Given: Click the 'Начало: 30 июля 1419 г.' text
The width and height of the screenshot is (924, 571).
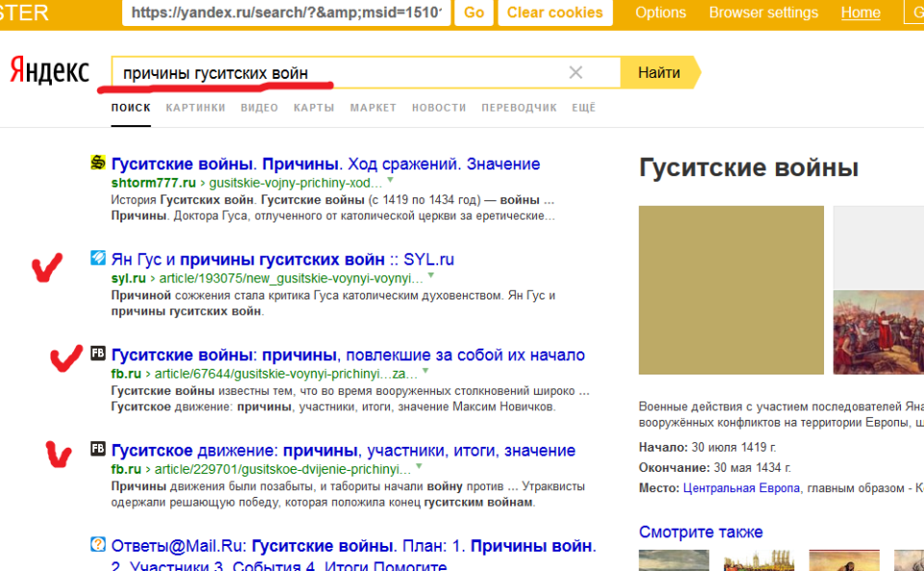Looking at the screenshot, I should (707, 447).
